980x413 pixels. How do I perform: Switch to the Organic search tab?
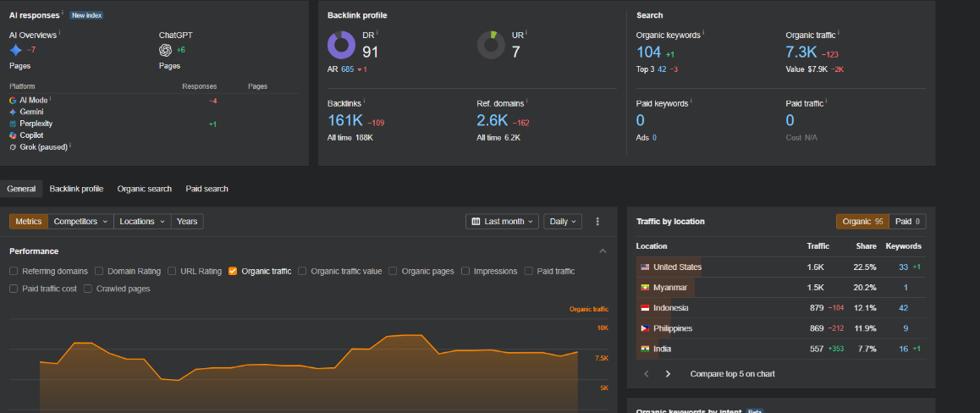[145, 189]
